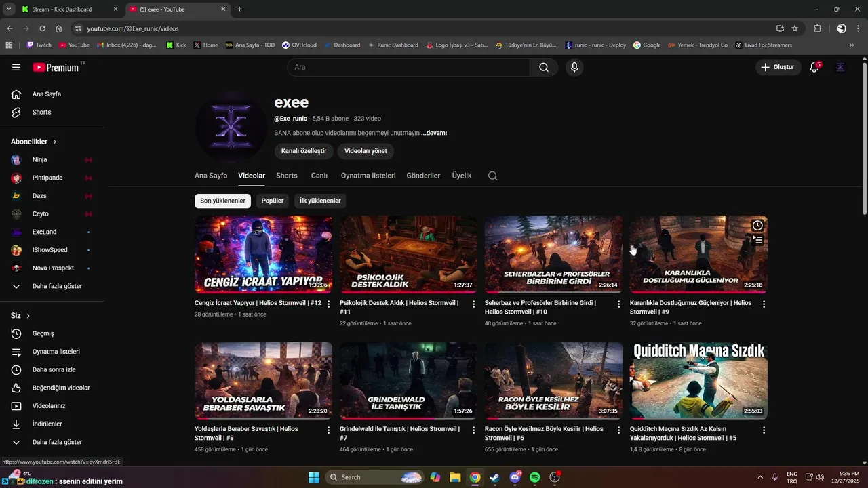Open Daha sonra izle in sidebar
This screenshot has width=868, height=488.
coord(52,369)
